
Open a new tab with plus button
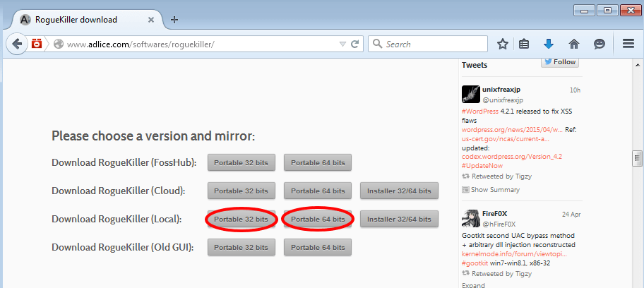pyautogui.click(x=174, y=20)
